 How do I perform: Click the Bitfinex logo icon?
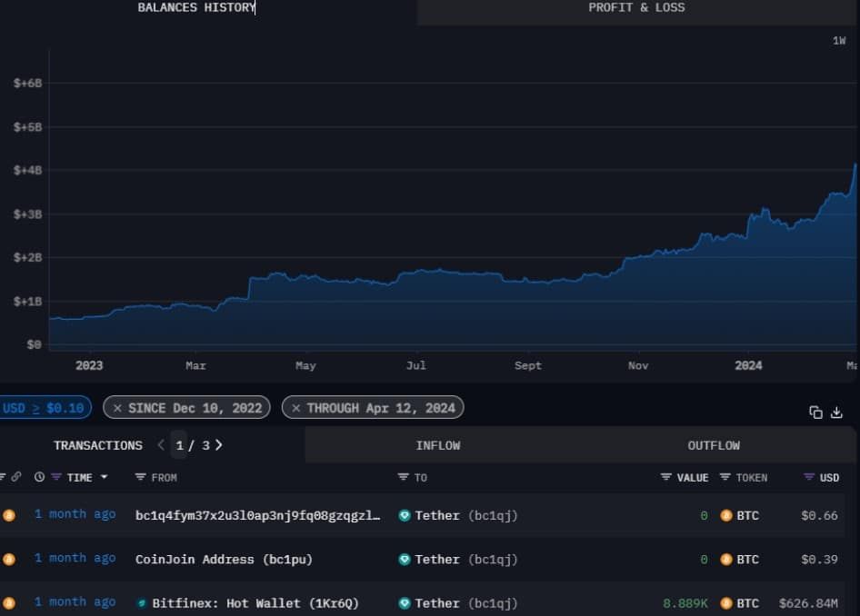click(x=142, y=603)
